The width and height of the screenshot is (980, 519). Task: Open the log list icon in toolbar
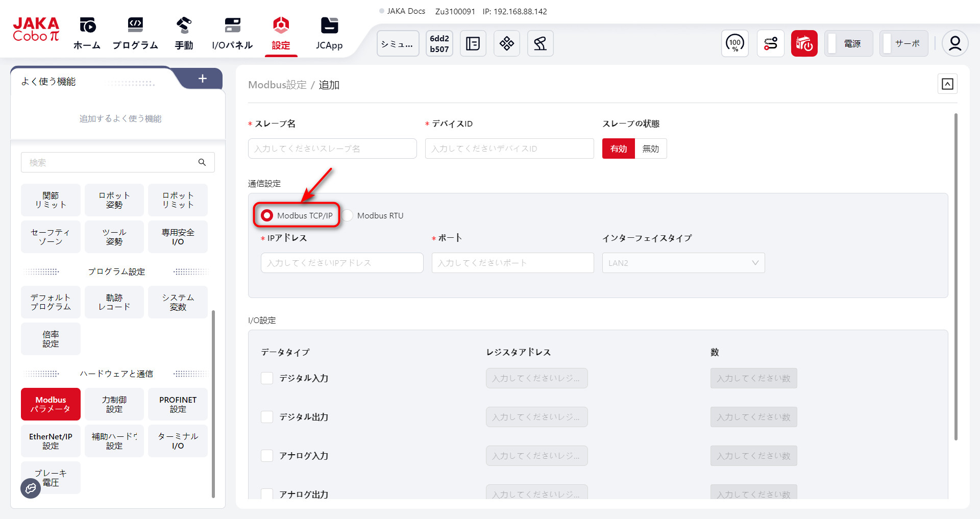[473, 44]
